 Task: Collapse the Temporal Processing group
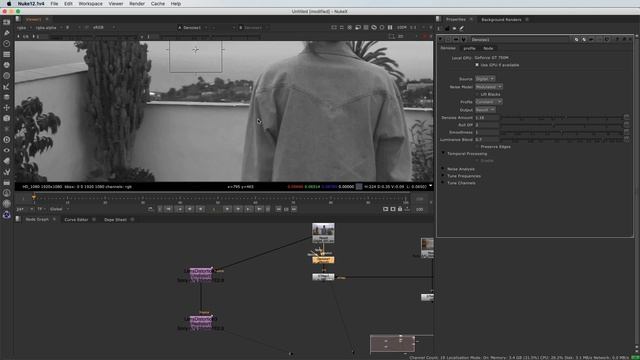pos(443,153)
